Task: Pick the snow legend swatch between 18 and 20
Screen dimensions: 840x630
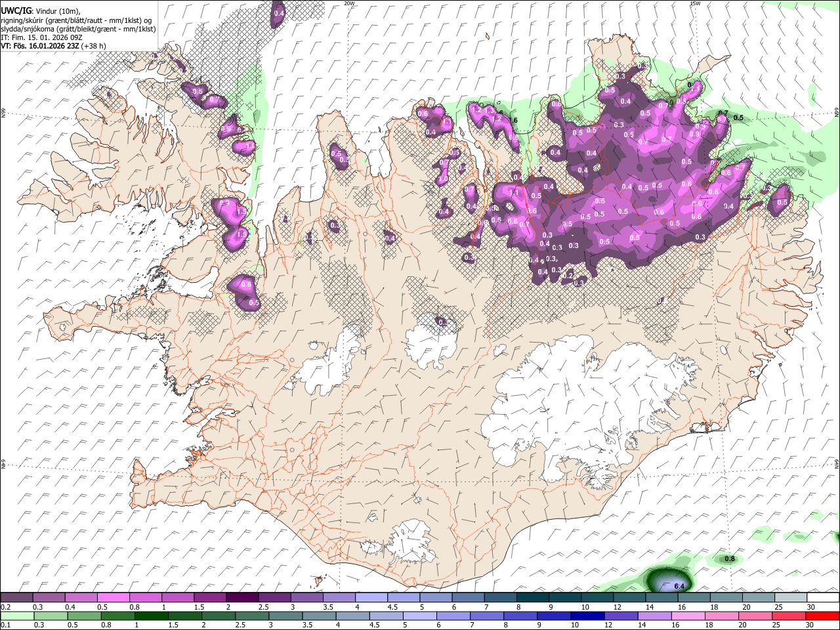Action: [727, 598]
